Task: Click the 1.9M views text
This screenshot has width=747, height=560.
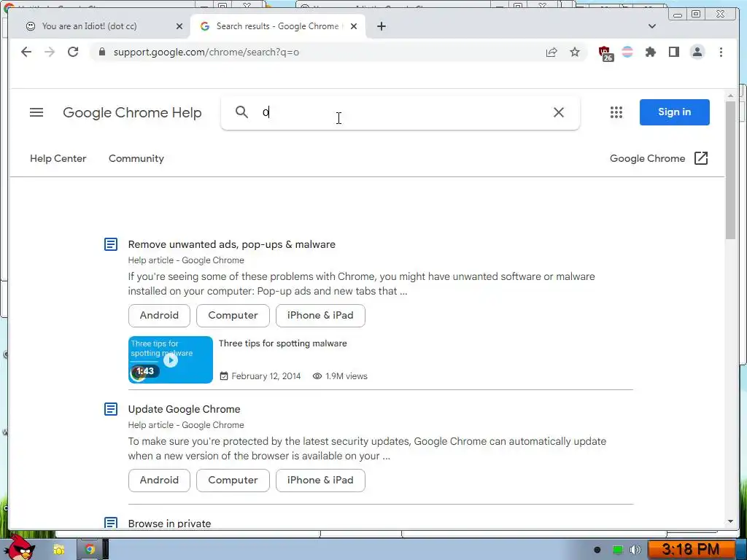Action: (x=347, y=376)
